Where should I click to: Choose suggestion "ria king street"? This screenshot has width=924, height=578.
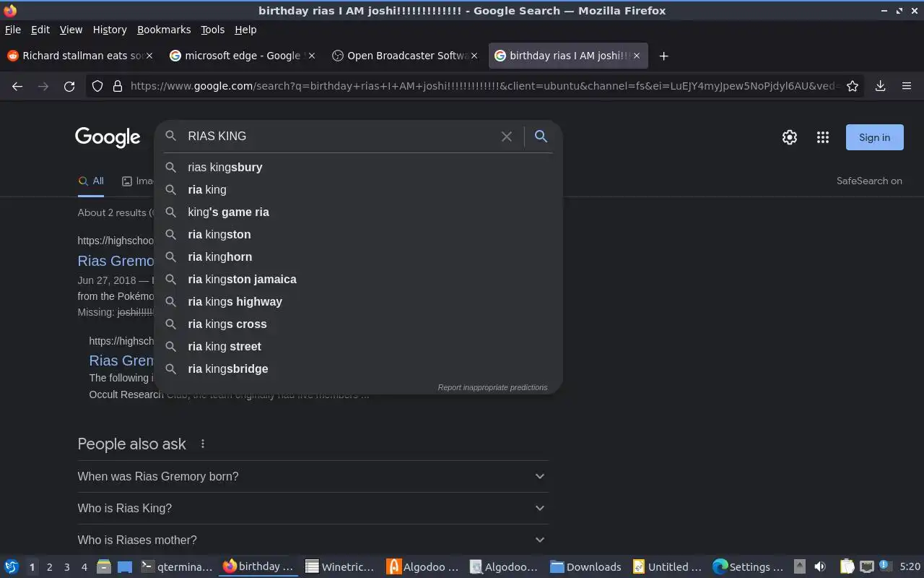358,346
